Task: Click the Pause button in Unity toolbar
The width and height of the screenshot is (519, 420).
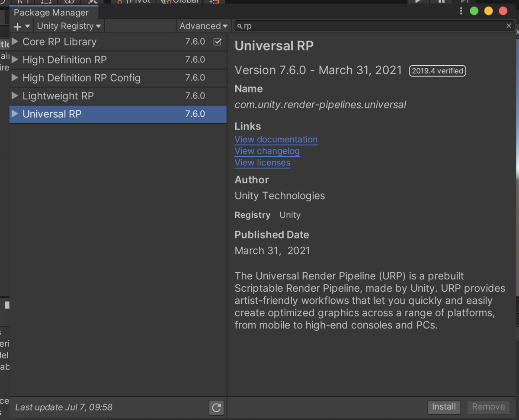Action: [x=441, y=2]
